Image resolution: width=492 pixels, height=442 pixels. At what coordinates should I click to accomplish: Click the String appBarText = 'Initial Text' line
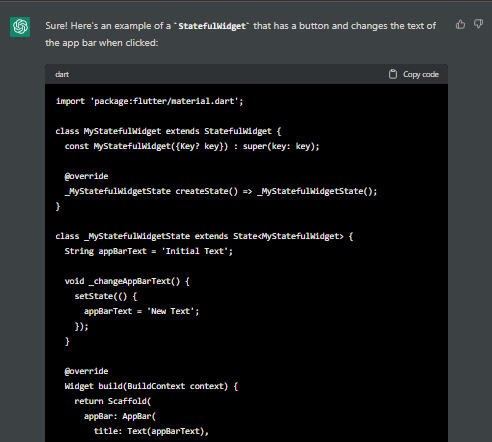click(x=149, y=251)
